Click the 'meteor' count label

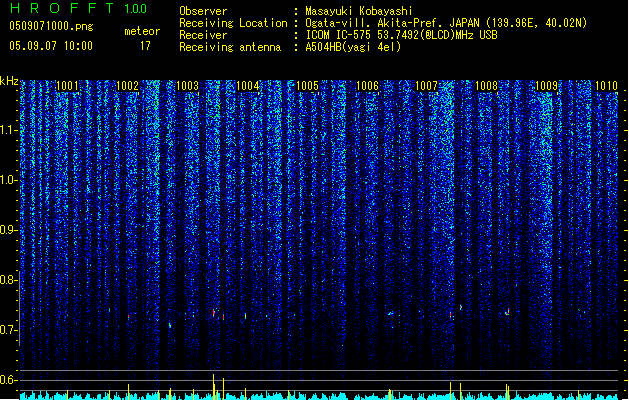coord(142,31)
